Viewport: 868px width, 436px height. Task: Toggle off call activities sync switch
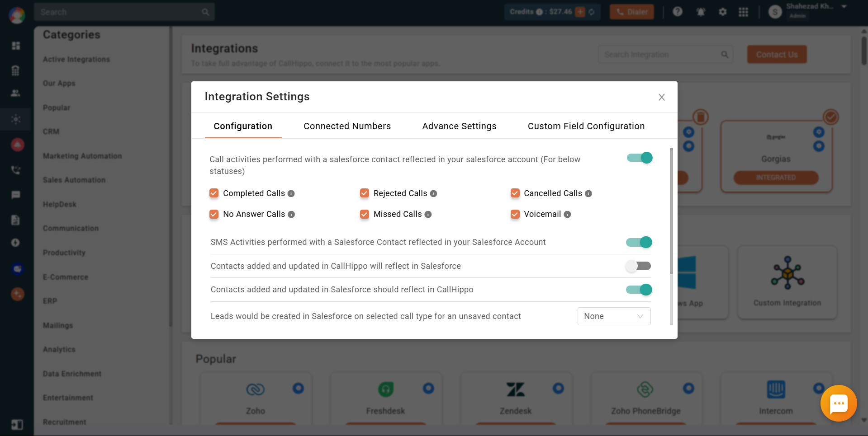(640, 158)
